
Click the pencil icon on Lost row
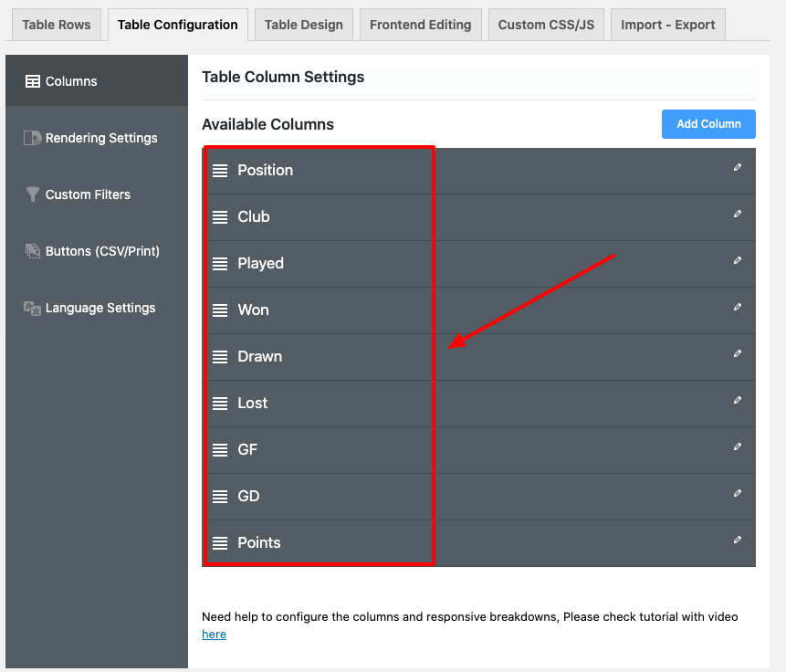[x=738, y=401]
